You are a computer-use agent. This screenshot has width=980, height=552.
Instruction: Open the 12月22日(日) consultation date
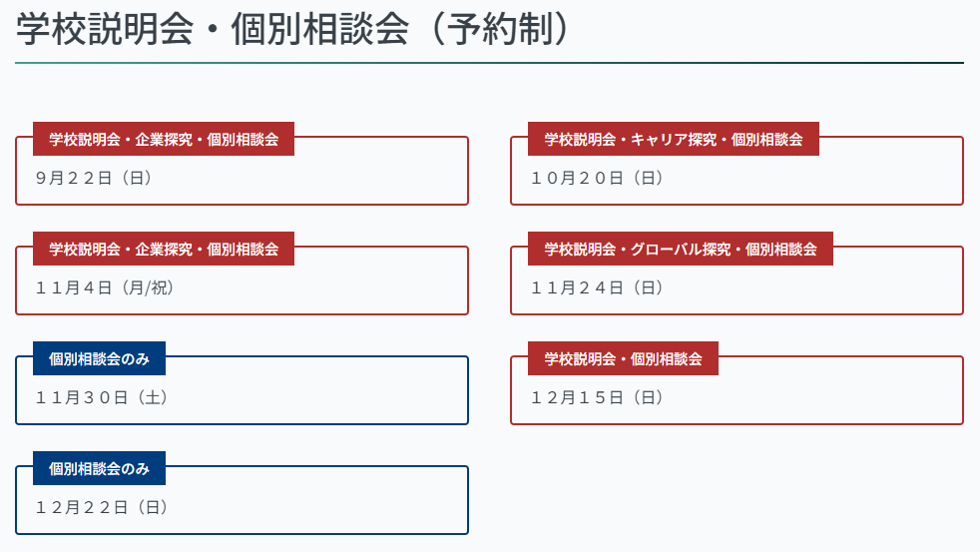tap(102, 508)
